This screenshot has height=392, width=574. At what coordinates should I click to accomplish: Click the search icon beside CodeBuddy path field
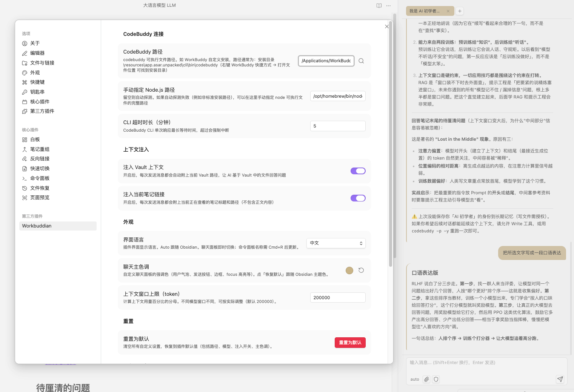click(361, 61)
